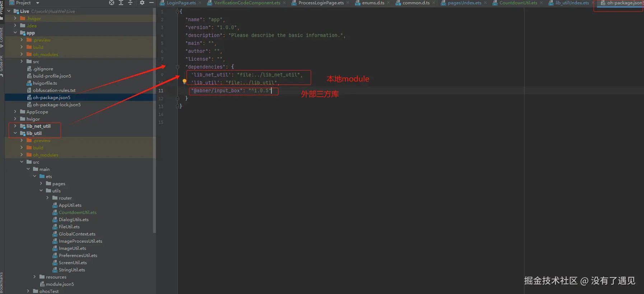Viewport: 644px width, 294px height.
Task: Open build-profile.json5 in app
Action: pyautogui.click(x=52, y=76)
